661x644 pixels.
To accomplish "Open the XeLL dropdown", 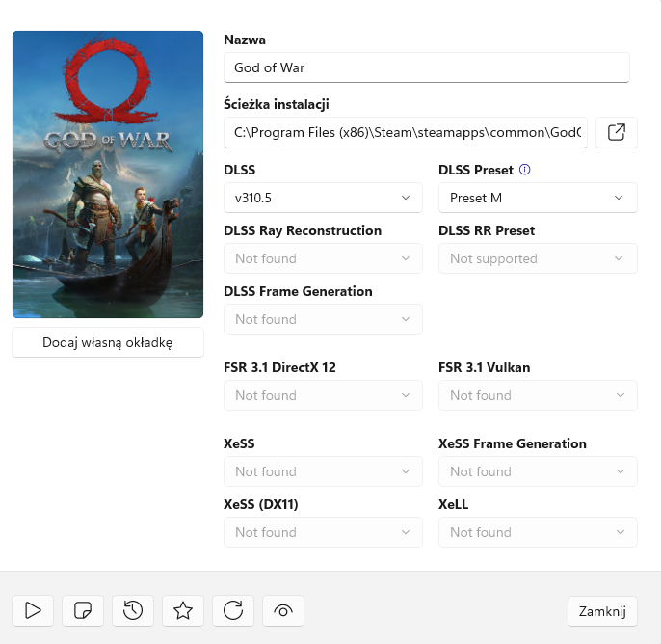I will (x=538, y=532).
